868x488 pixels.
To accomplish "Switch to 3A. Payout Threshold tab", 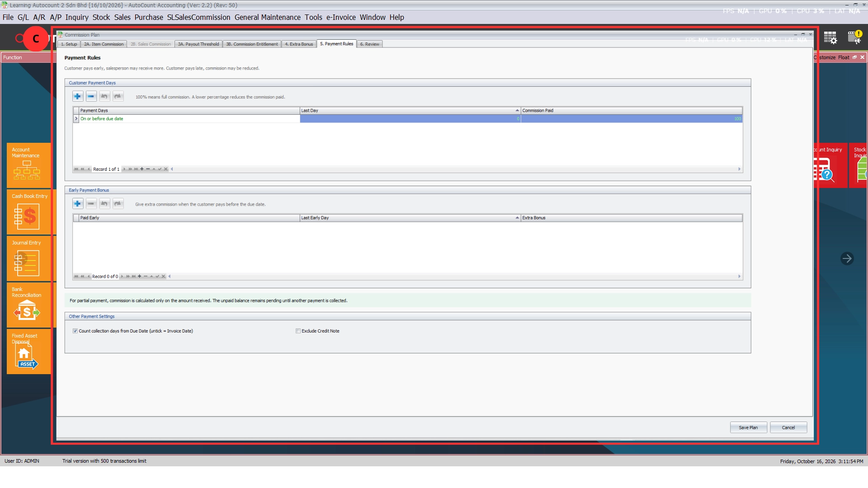I will 198,44.
